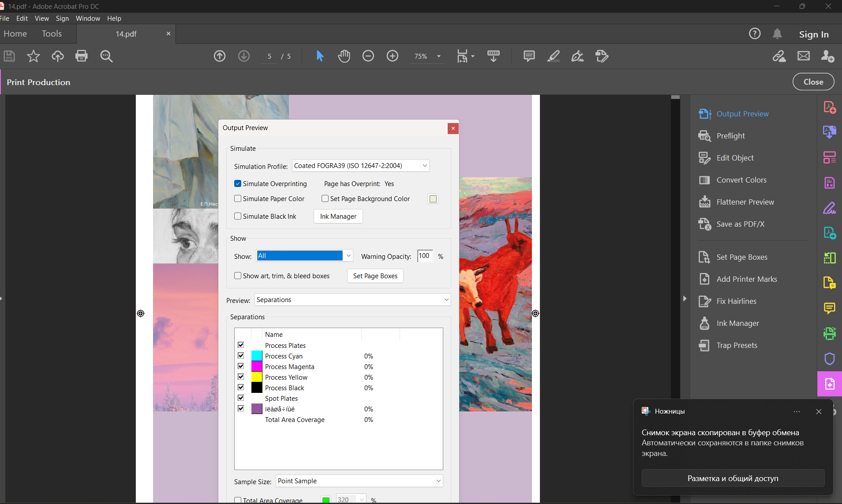
Task: Open Preflight tool in Print Production
Action: (x=730, y=136)
